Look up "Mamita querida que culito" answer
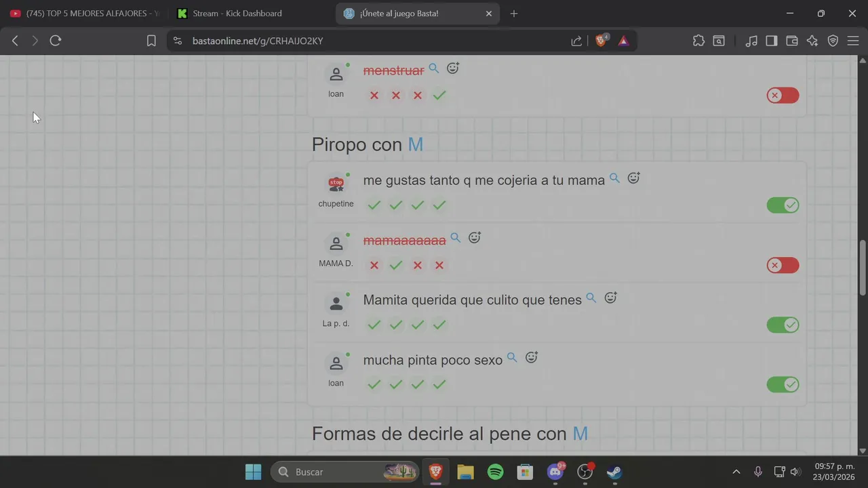Viewport: 868px width, 488px height. pyautogui.click(x=591, y=298)
